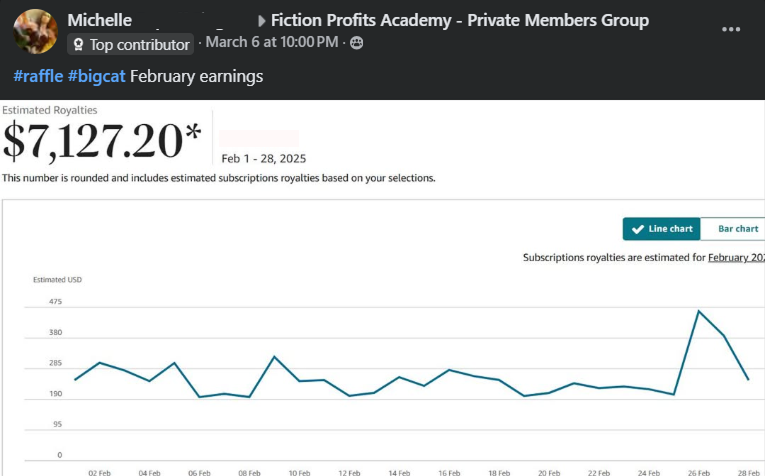Select the Line chart view

(662, 229)
